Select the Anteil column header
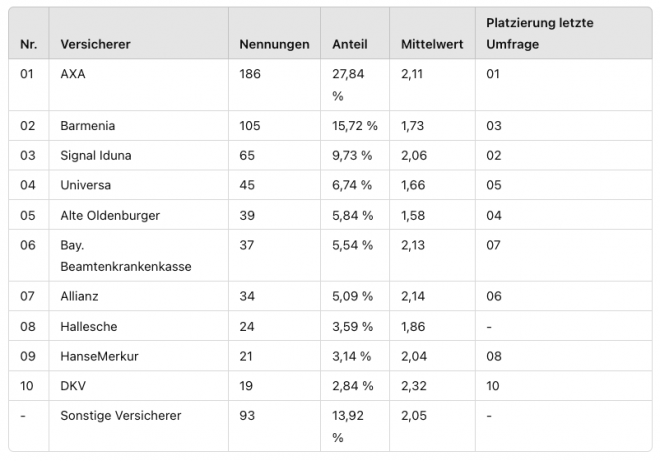The height and width of the screenshot is (461, 660). 349,44
